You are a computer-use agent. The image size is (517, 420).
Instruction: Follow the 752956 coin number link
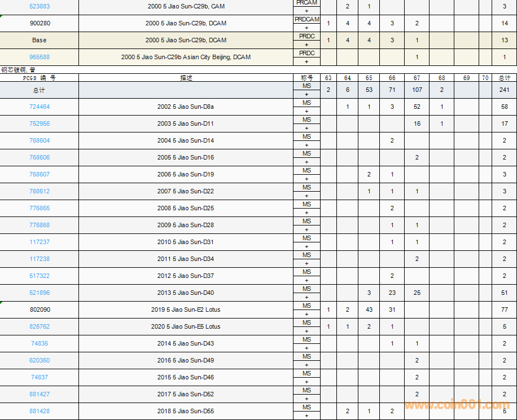click(40, 123)
